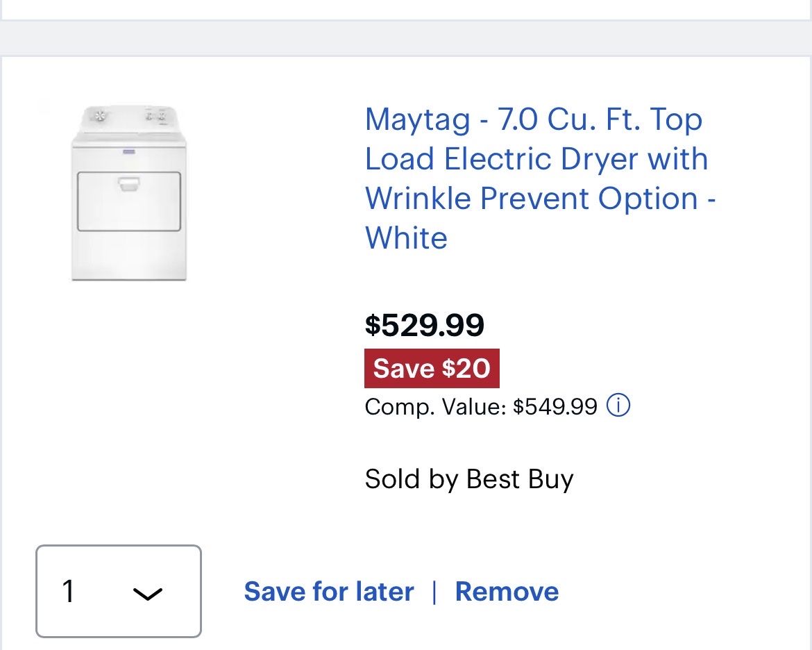This screenshot has height=650, width=812.
Task: Click the Comp. Value label
Action: point(435,406)
